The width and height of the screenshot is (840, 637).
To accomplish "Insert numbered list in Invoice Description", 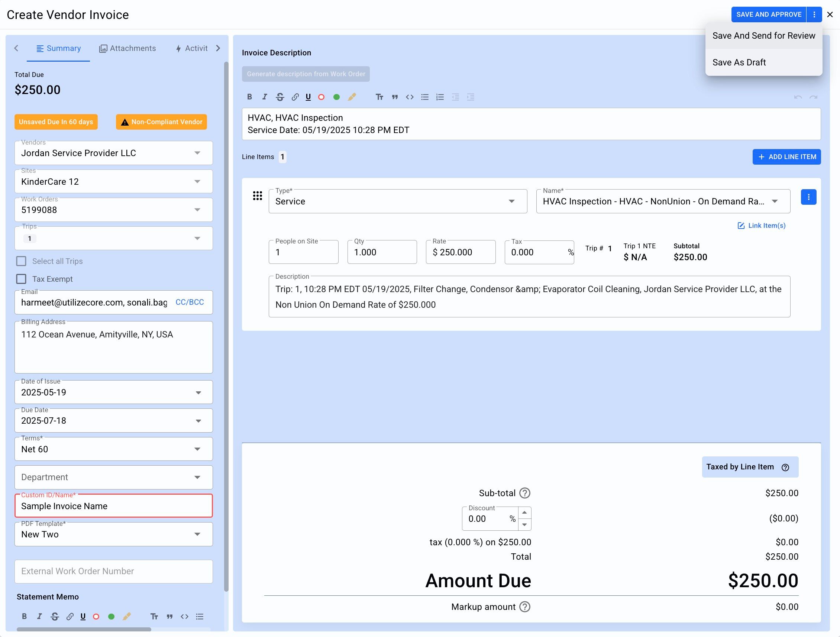I will [440, 97].
